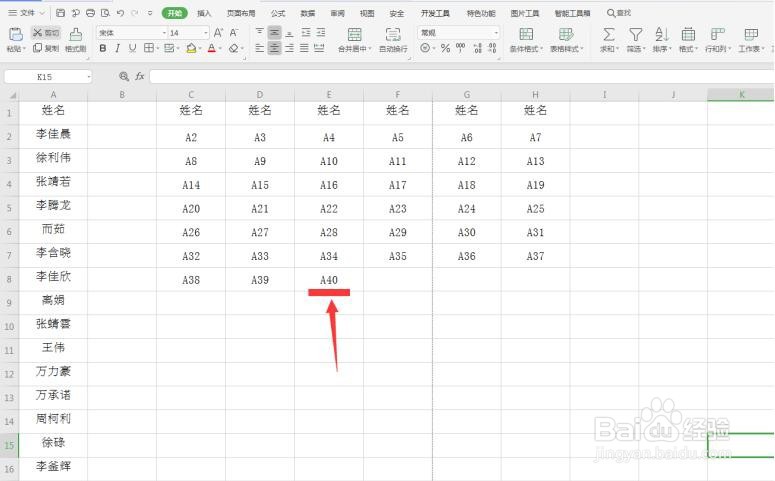The width and height of the screenshot is (775, 481).
Task: Open the File (文件) menu dropdown arrow
Action: [x=42, y=13]
